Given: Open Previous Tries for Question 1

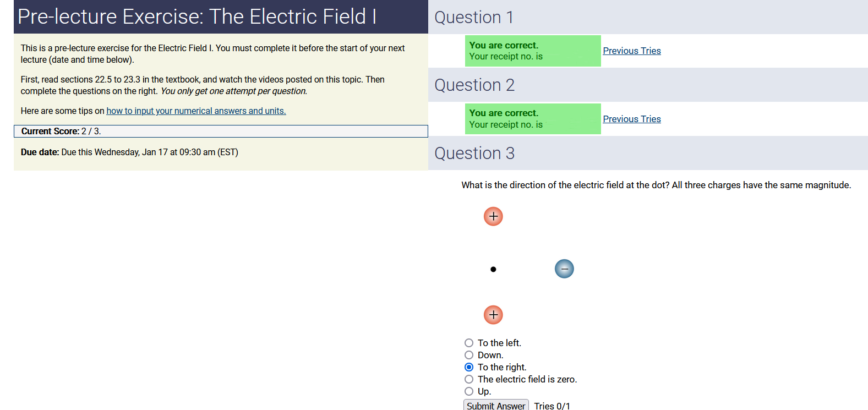Looking at the screenshot, I should pyautogui.click(x=631, y=51).
